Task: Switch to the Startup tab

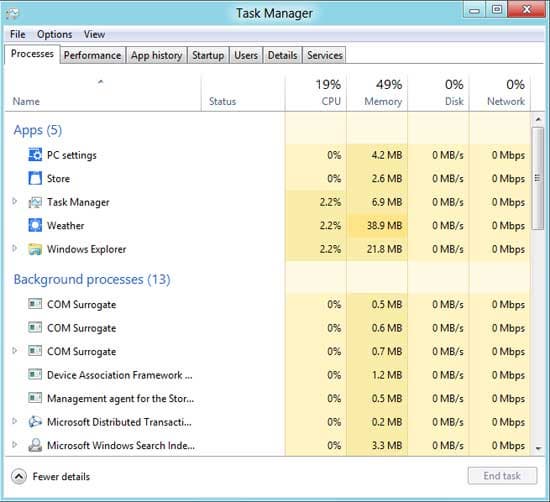Action: coord(208,55)
